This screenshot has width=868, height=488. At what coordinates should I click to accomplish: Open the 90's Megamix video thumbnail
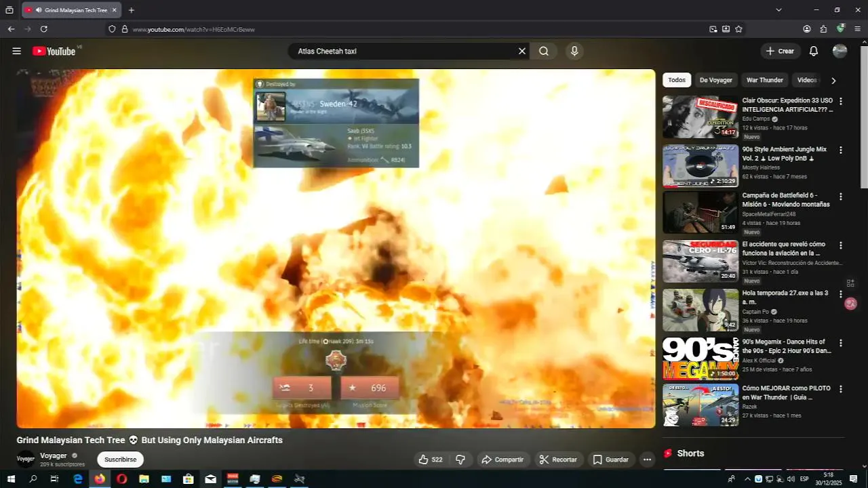(701, 359)
